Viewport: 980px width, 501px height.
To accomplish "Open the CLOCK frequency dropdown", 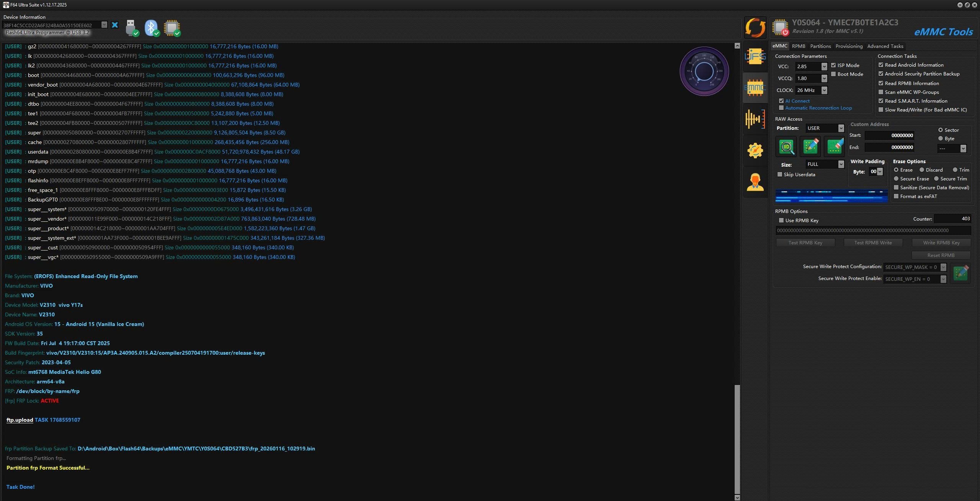I will pyautogui.click(x=824, y=90).
